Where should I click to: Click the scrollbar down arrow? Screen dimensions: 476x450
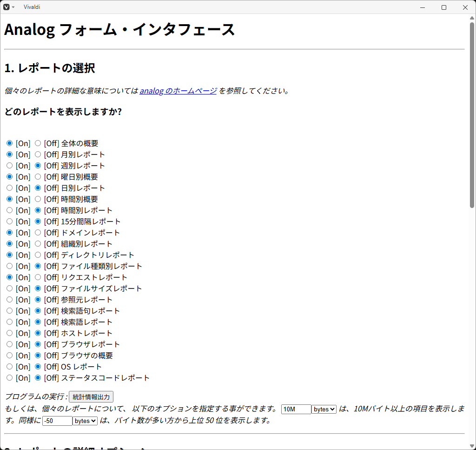coord(472,446)
